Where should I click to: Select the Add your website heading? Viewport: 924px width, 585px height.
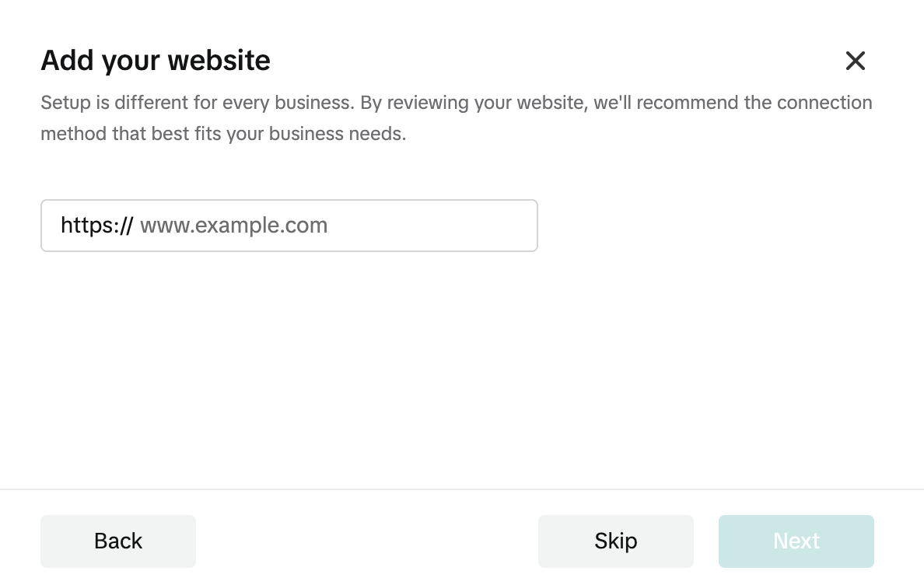click(x=155, y=61)
